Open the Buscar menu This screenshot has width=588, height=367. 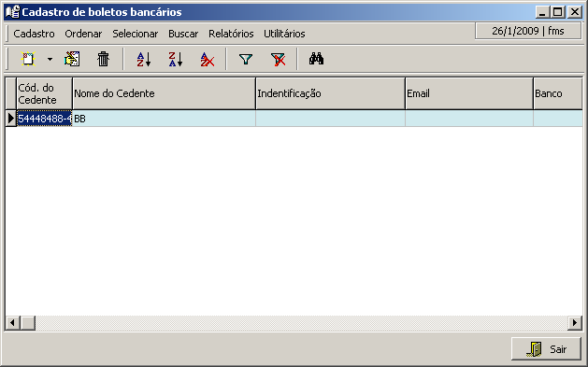tap(183, 34)
